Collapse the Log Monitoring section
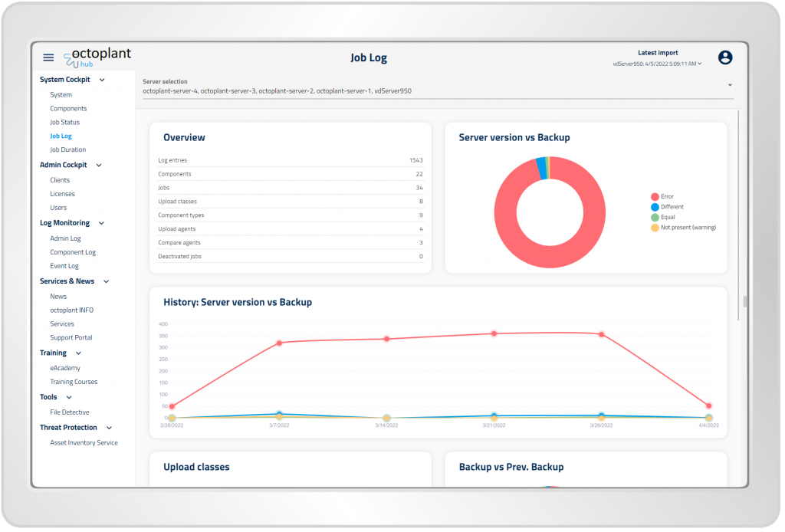This screenshot has height=532, width=785. click(101, 223)
